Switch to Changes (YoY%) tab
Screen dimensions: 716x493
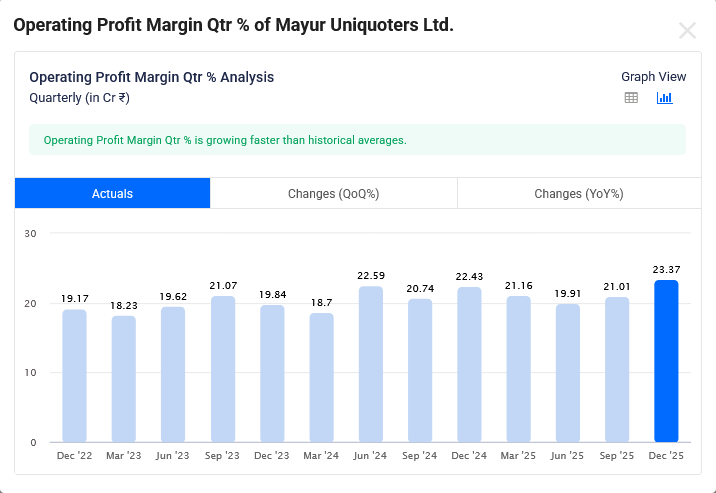point(578,194)
